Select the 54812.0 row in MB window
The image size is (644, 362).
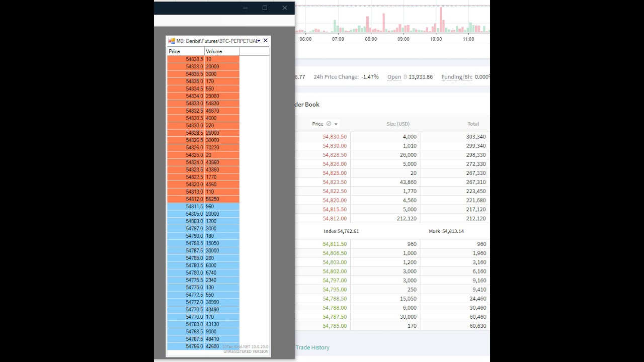click(203, 199)
